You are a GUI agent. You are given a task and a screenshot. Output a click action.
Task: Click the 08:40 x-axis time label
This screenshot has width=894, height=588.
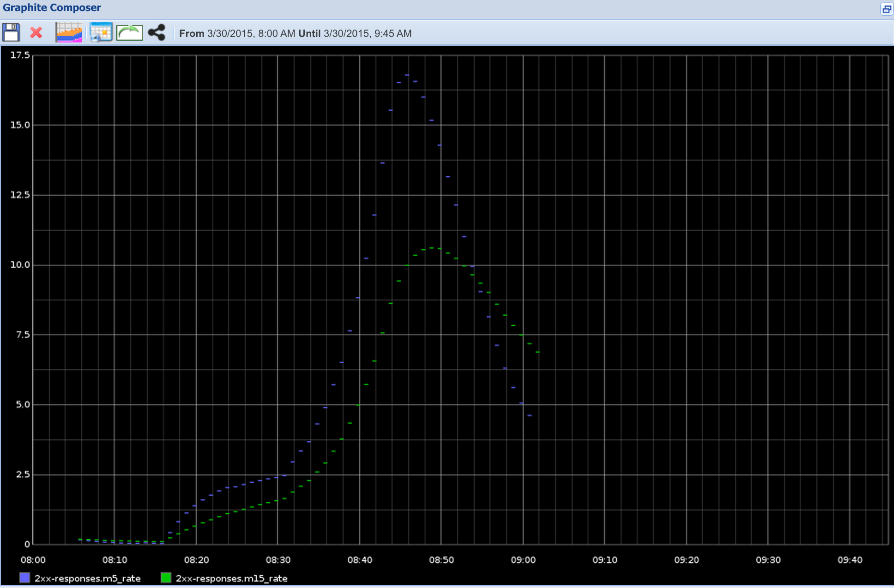tap(360, 560)
